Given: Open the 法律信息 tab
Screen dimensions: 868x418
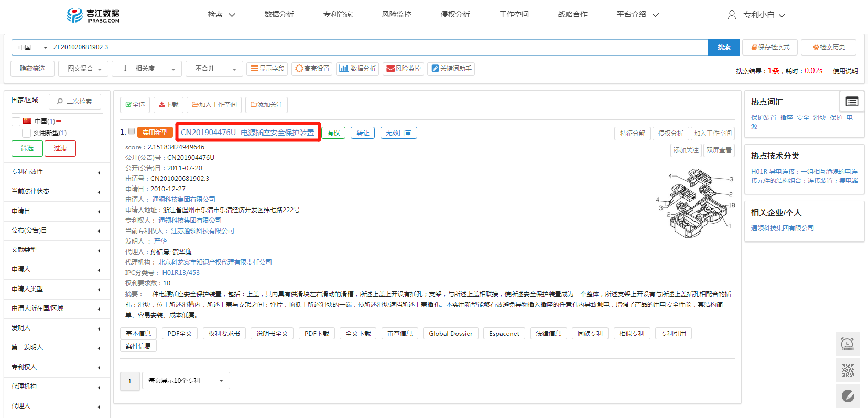Looking at the screenshot, I should coord(548,334).
